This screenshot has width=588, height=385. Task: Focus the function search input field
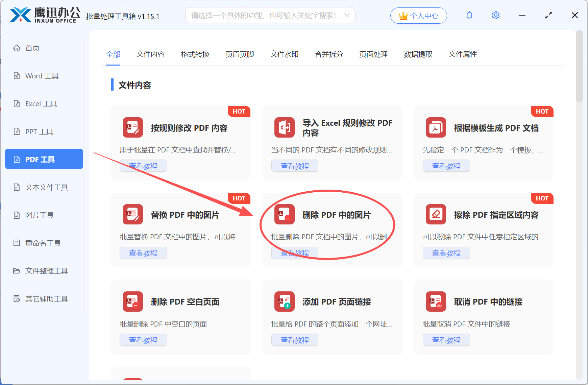[270, 15]
